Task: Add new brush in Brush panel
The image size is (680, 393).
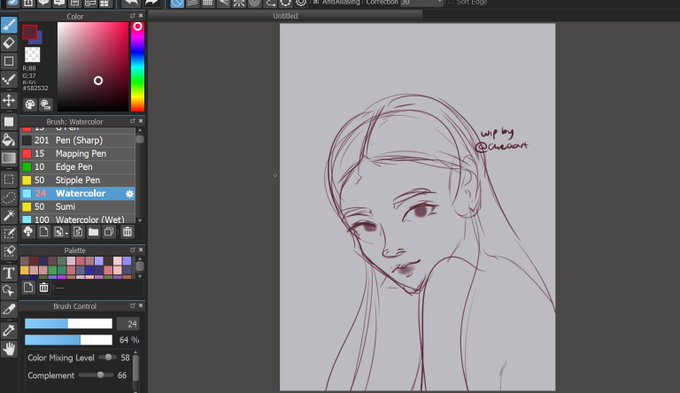Action: point(44,232)
